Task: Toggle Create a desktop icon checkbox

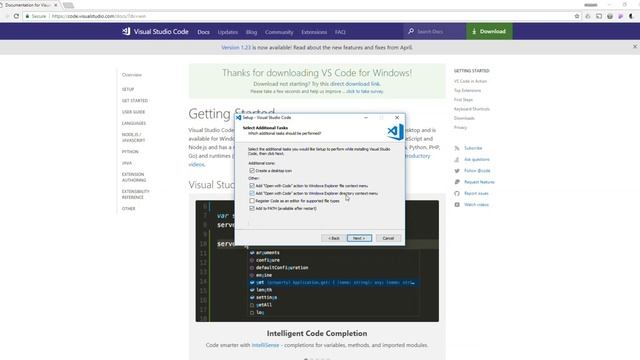Action: point(252,171)
